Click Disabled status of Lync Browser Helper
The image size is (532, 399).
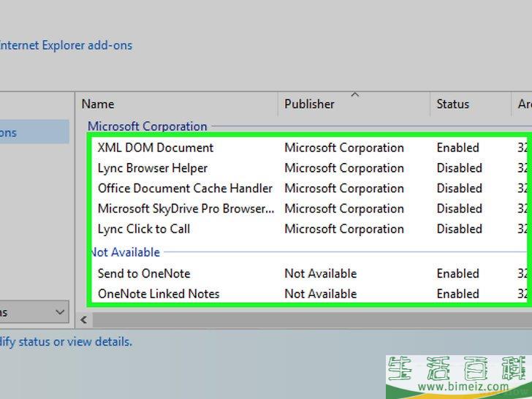coord(459,168)
